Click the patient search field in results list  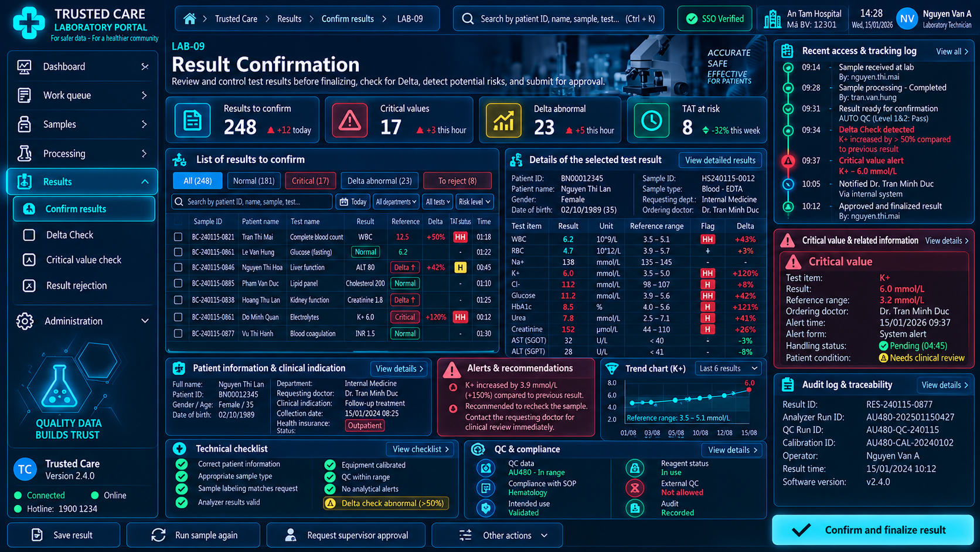[252, 202]
